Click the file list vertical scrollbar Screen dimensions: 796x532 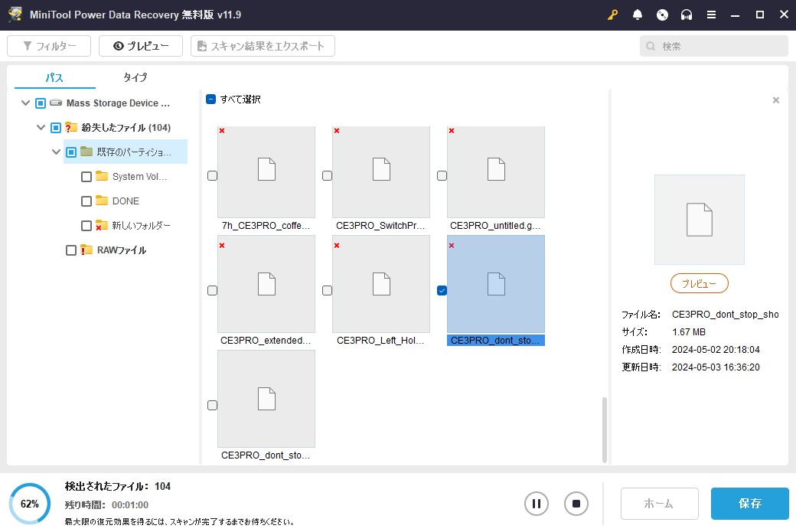tap(604, 430)
